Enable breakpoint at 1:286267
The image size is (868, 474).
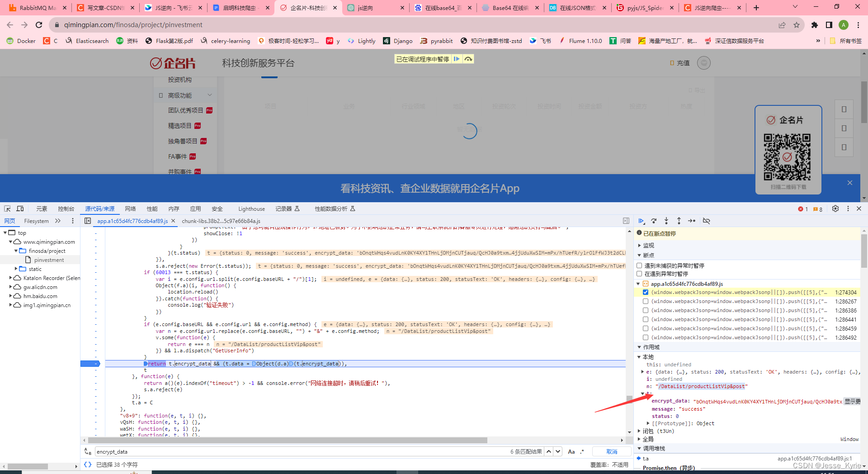[x=646, y=301]
